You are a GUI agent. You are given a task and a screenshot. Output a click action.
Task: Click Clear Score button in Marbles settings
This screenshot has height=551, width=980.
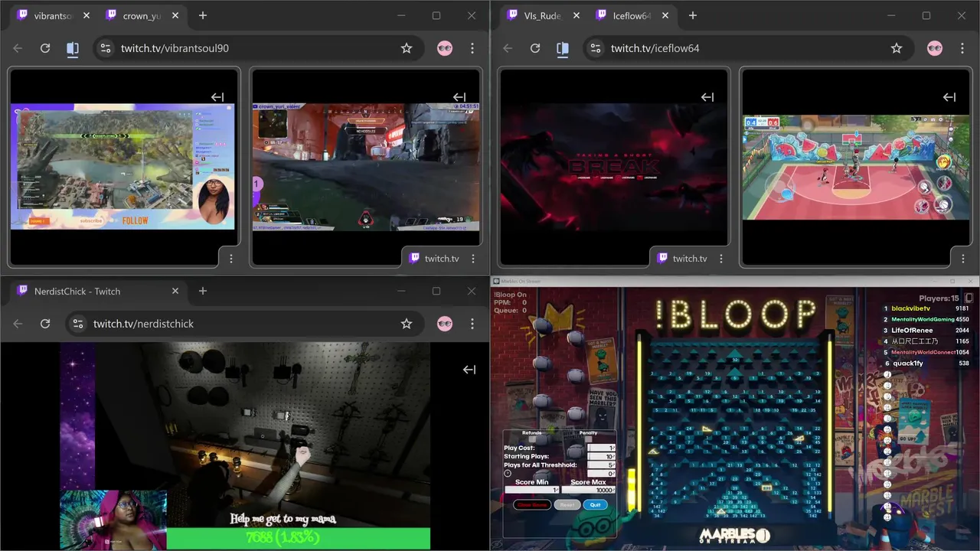(532, 505)
